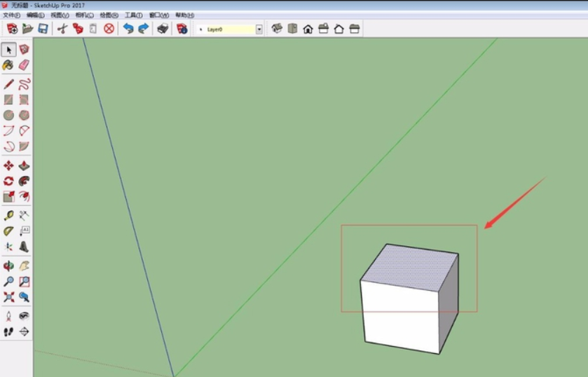The image size is (588, 377).
Task: Cut selection with the scissors icon
Action: 62,29
